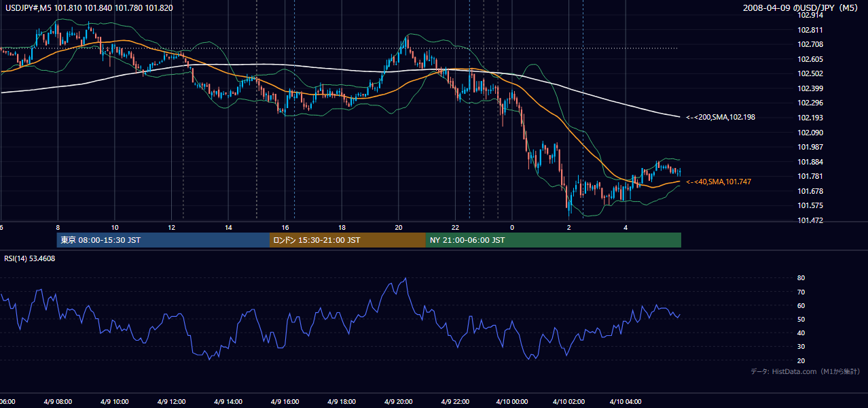Click the NY 21:00-06:00 JST session bar
868x408 pixels.
pyautogui.click(x=554, y=240)
